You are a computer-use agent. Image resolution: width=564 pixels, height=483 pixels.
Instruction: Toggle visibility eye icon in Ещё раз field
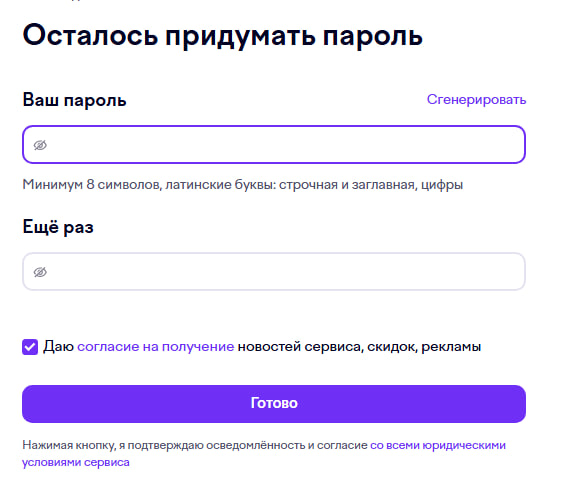click(40, 272)
